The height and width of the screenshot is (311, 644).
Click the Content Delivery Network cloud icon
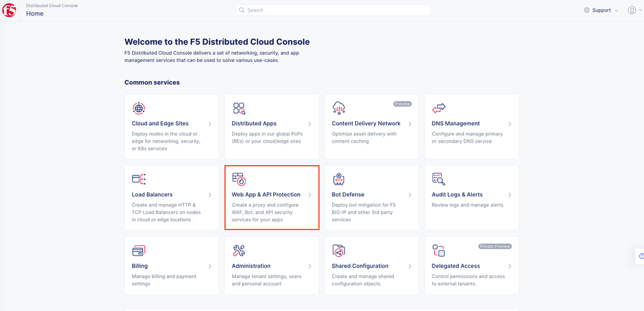pos(339,108)
